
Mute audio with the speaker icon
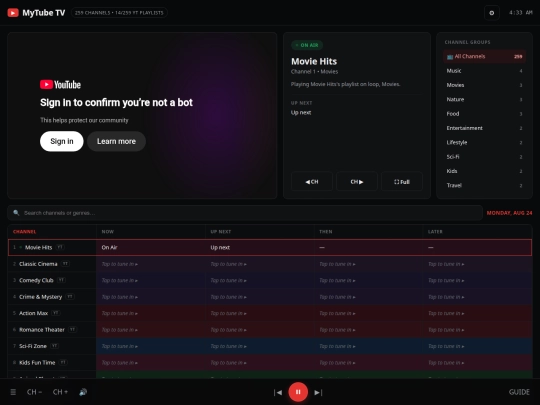pos(83,392)
